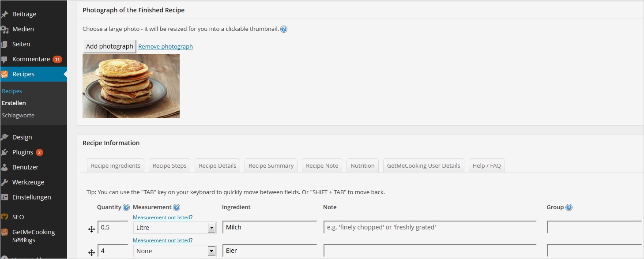
Task: Click the pancake photo thumbnail
Action: pyautogui.click(x=131, y=86)
